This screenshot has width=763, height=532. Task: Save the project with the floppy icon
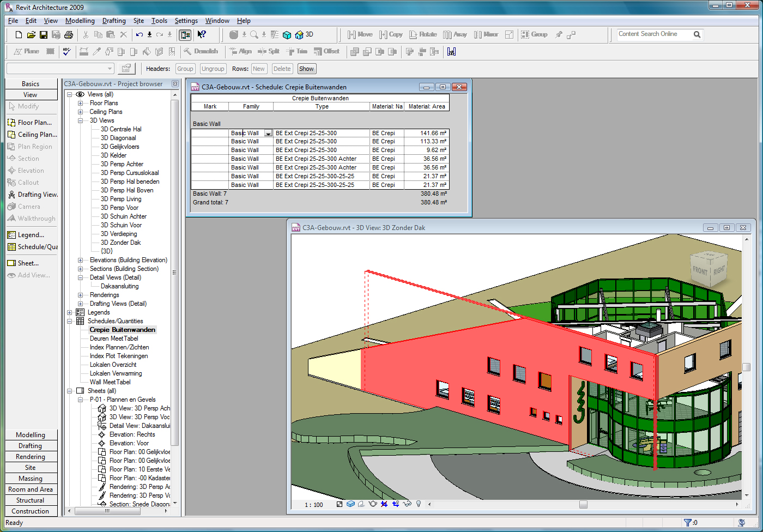coord(44,35)
